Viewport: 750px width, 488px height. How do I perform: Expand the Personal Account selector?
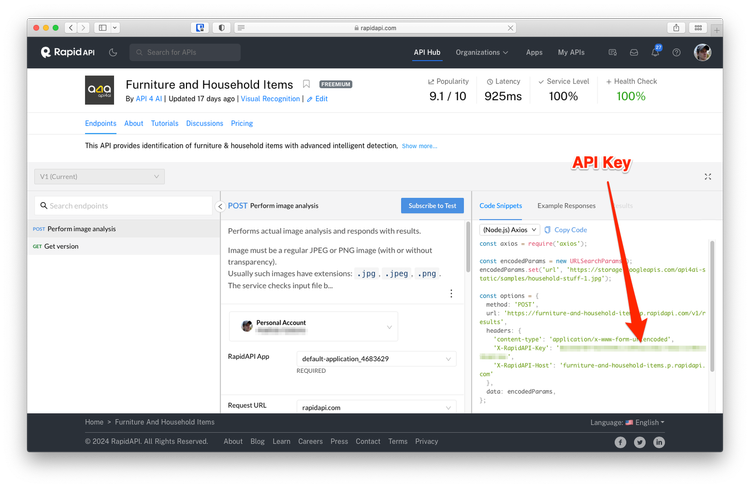[314, 327]
